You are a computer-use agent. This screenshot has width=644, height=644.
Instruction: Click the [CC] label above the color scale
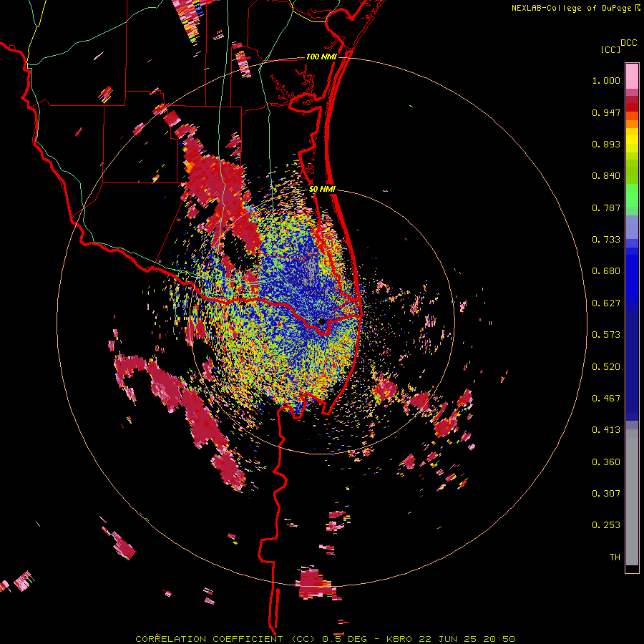click(x=610, y=49)
